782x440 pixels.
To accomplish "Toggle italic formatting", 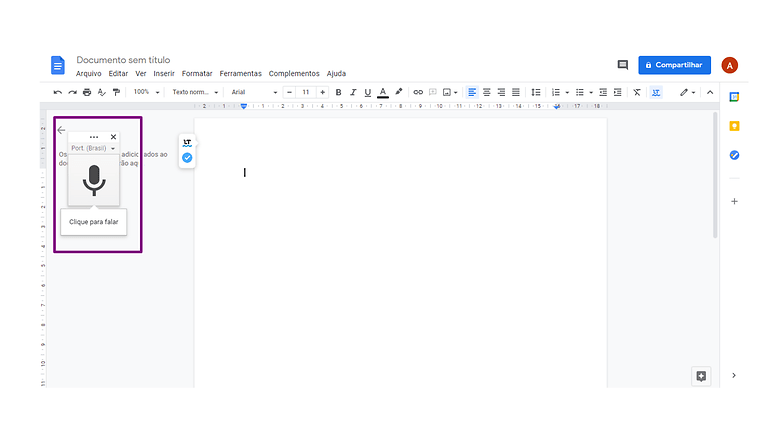I will click(x=353, y=92).
